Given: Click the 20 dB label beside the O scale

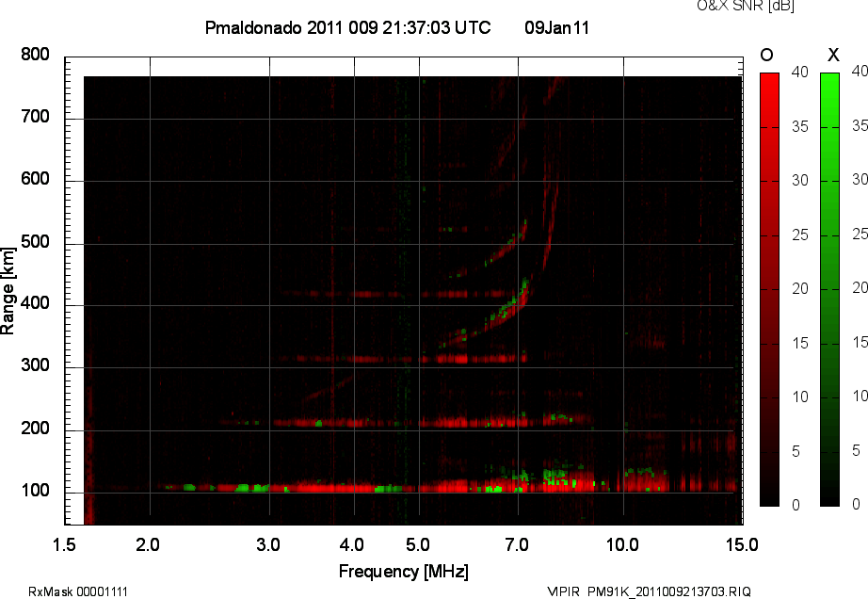Looking at the screenshot, I should pyautogui.click(x=799, y=289).
